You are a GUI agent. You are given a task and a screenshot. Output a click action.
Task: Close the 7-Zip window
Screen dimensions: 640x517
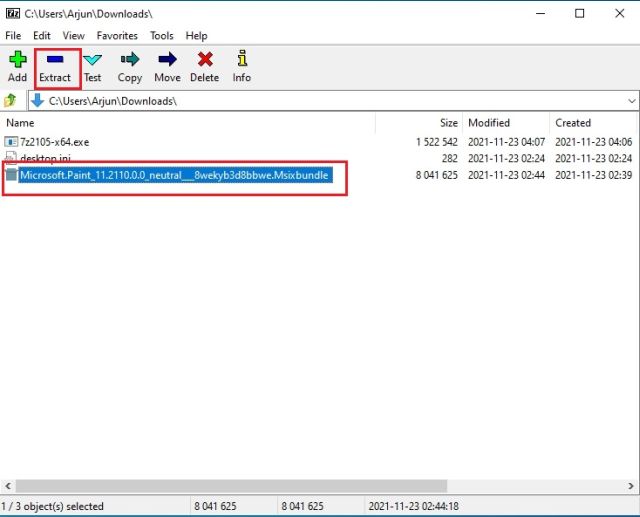click(619, 13)
